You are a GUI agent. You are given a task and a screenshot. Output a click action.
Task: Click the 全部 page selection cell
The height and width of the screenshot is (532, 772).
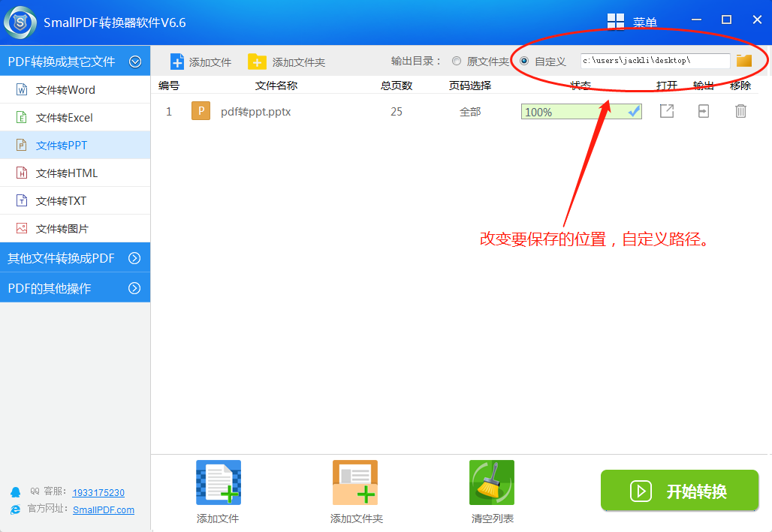pos(470,112)
